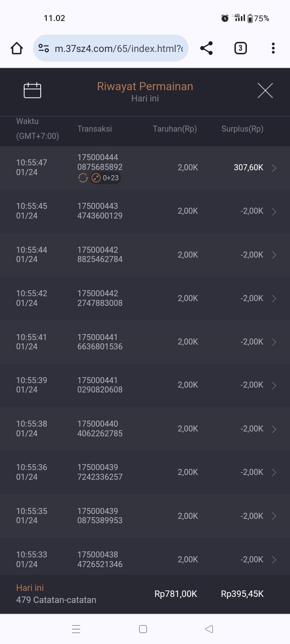
Task: Expand details for the 307,60K surplus row
Action: (274, 168)
